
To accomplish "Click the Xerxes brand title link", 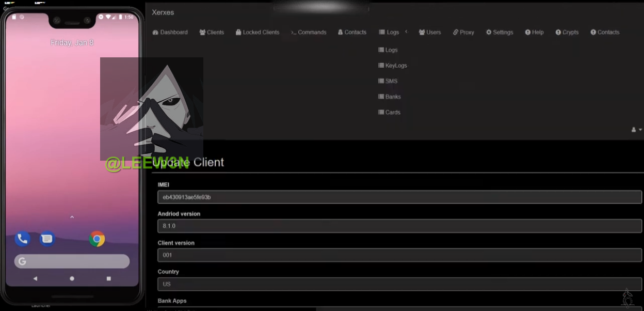I will [163, 12].
